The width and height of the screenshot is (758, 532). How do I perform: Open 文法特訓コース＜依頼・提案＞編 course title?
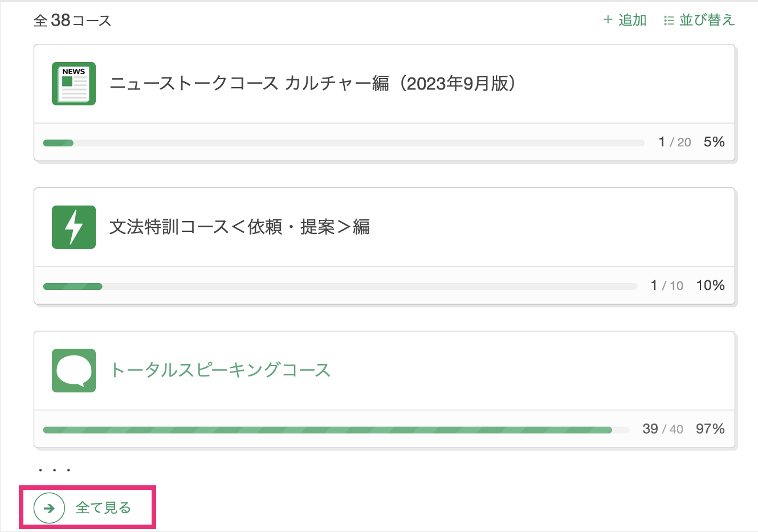239,227
